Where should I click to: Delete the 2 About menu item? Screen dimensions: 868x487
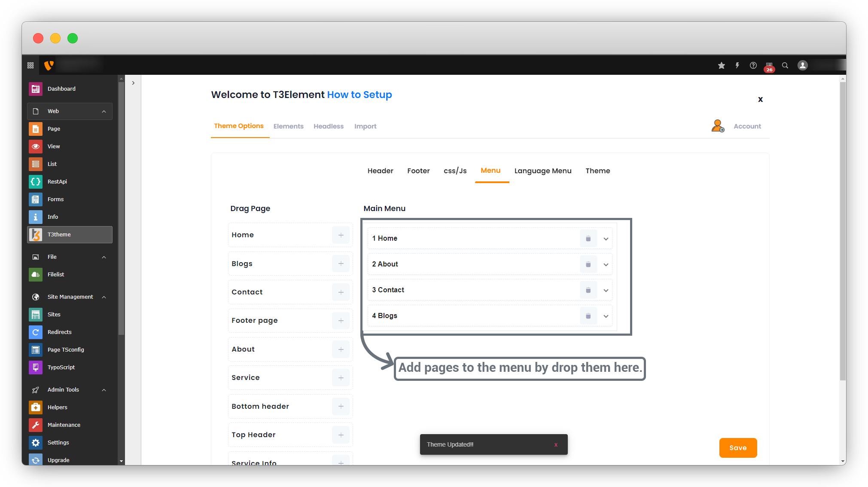pos(588,264)
